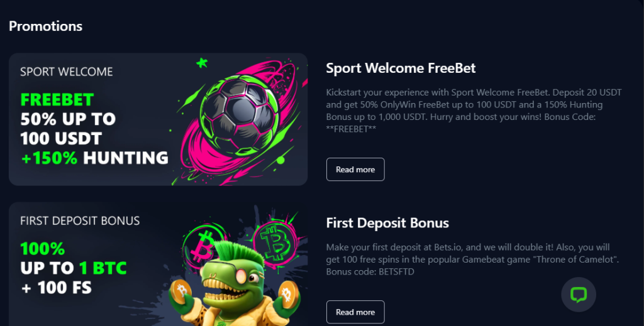644x326 pixels.
Task: Click the +150% HUNTING banner text
Action: tap(94, 158)
